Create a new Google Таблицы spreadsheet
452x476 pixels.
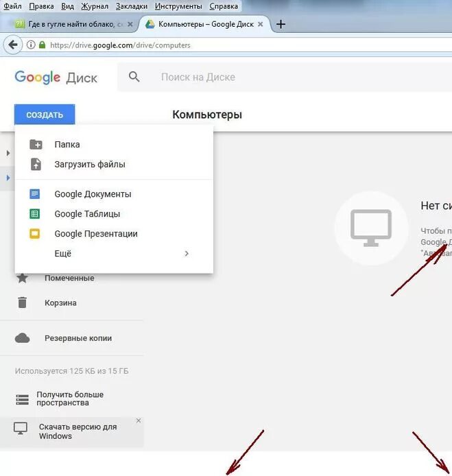pos(114,214)
